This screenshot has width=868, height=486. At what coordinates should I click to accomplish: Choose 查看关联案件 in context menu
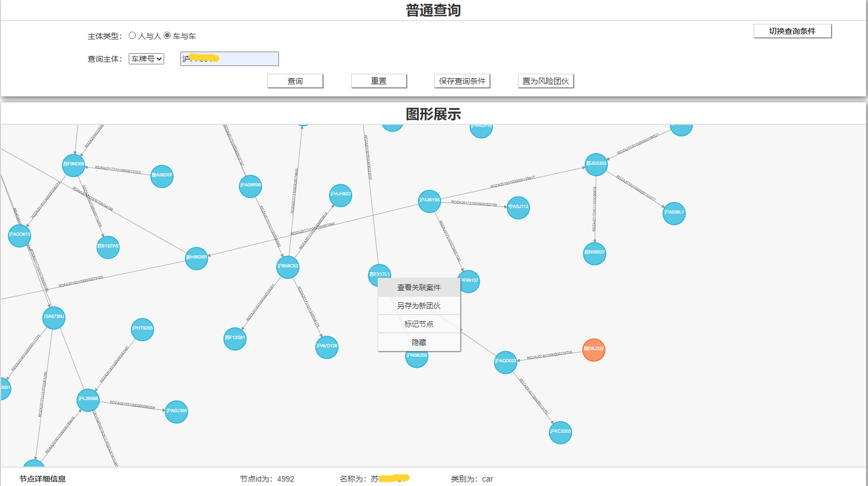point(419,287)
